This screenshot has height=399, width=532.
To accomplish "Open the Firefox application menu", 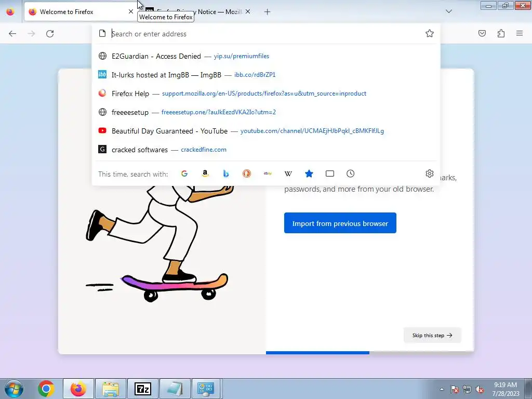I will tap(520, 33).
